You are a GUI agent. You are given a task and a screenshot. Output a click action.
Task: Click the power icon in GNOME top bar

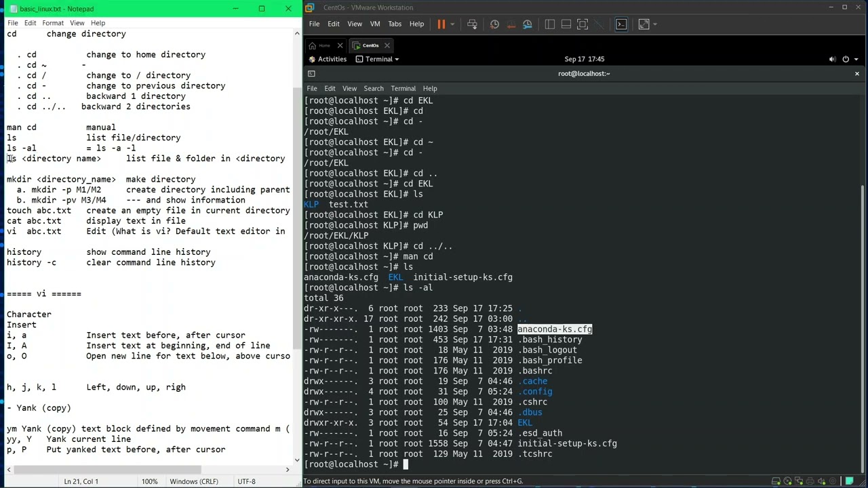coord(846,59)
